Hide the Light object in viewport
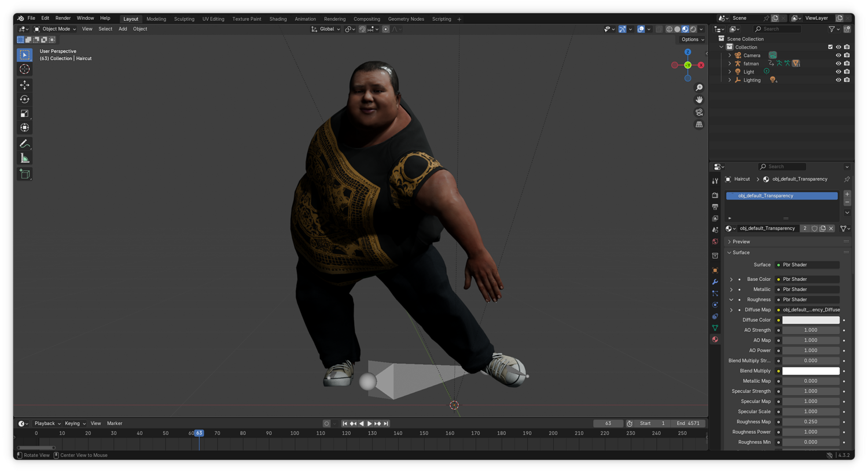 (x=838, y=72)
